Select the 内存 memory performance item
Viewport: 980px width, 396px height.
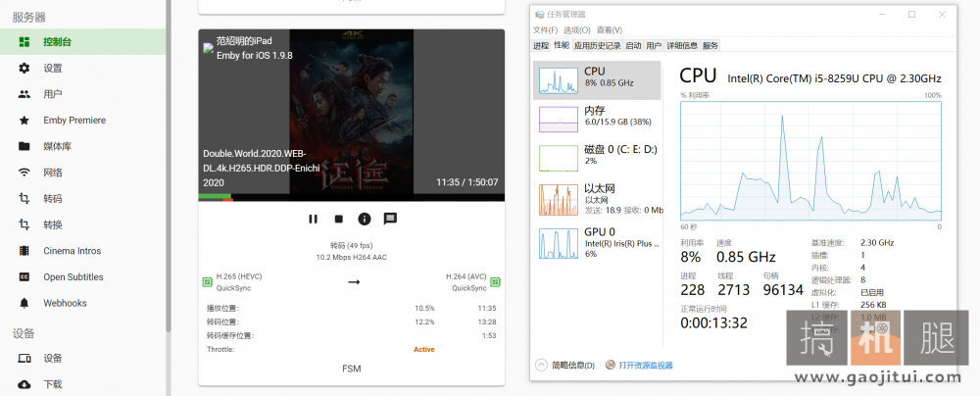click(597, 119)
